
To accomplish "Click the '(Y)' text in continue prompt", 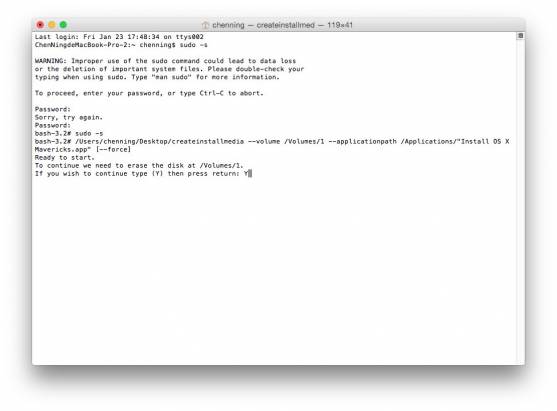I will 157,174.
